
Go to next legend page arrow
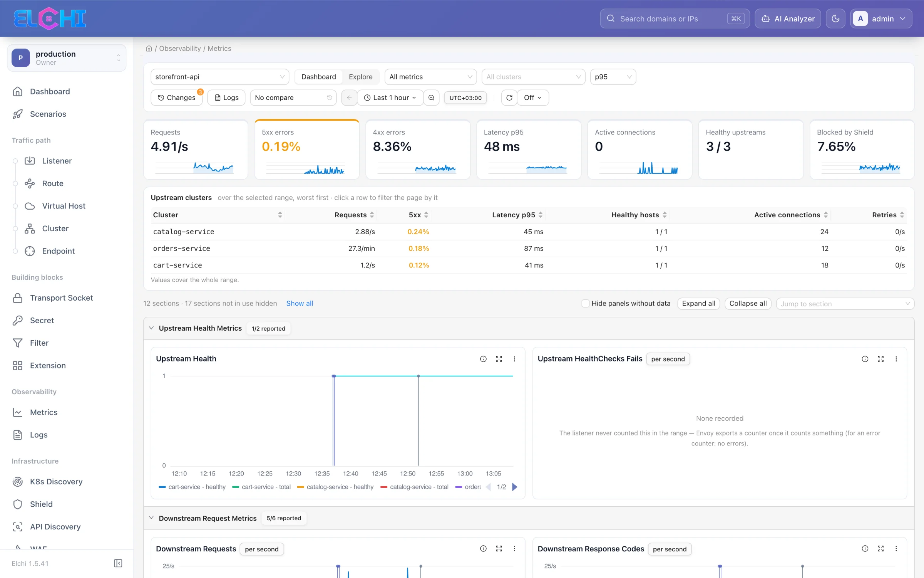point(515,487)
